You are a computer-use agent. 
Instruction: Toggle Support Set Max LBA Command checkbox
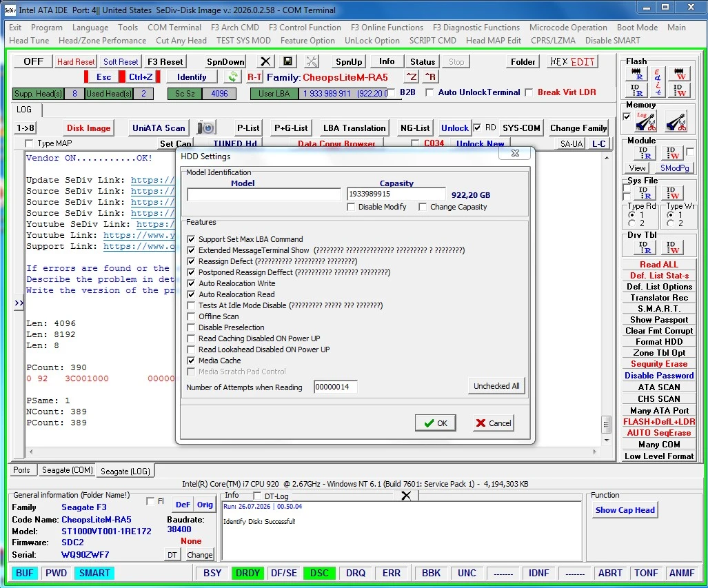pyautogui.click(x=191, y=239)
